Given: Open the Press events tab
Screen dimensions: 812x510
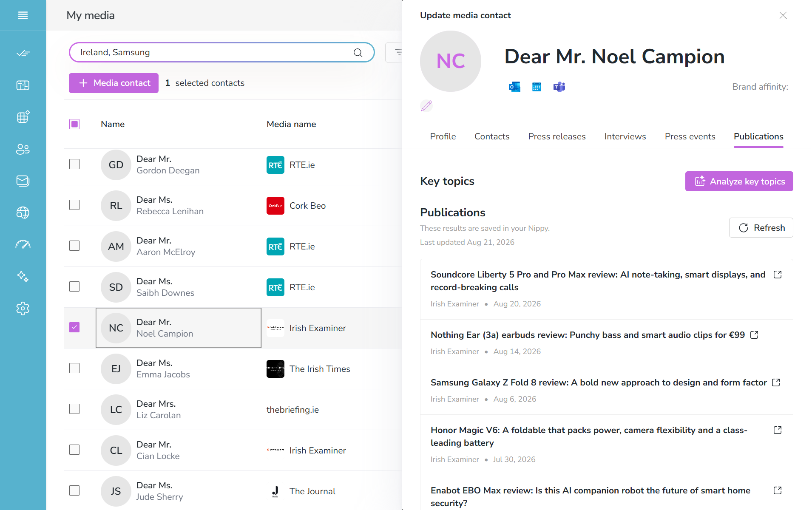Looking at the screenshot, I should point(690,136).
